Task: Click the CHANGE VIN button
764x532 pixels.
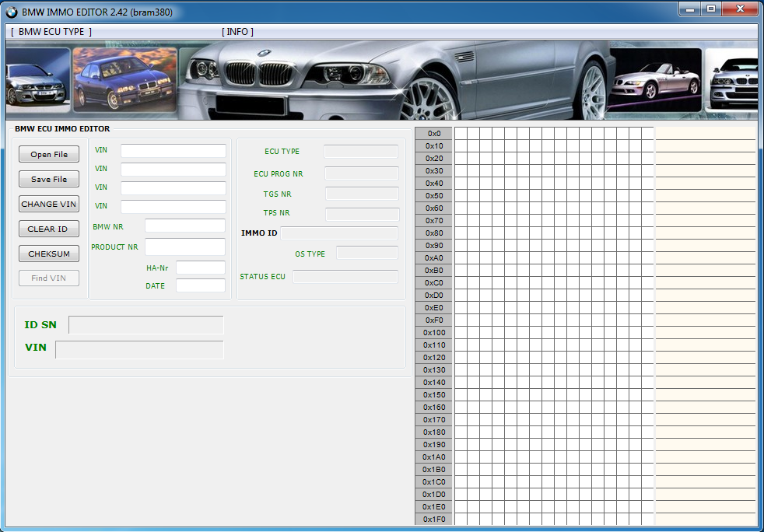Action: click(49, 205)
